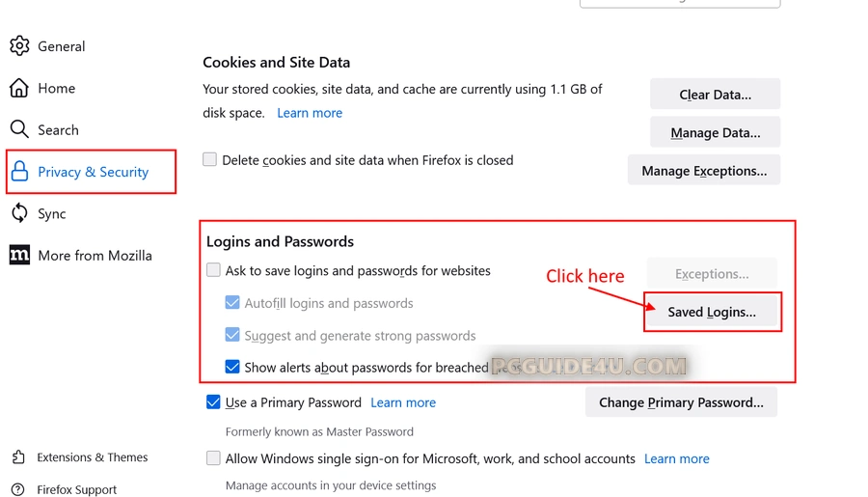
Task: Click the Sync arrows icon
Action: (19, 213)
